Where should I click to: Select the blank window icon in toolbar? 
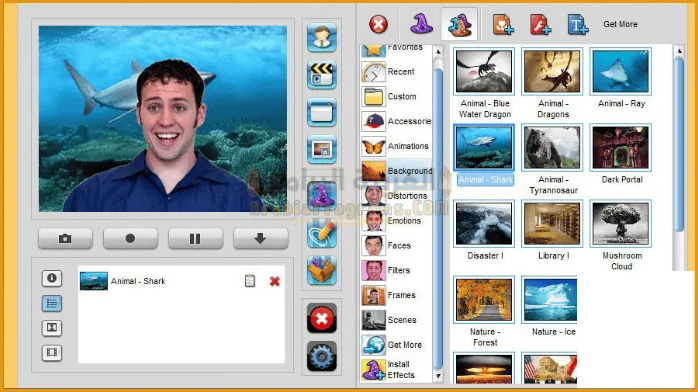321,112
